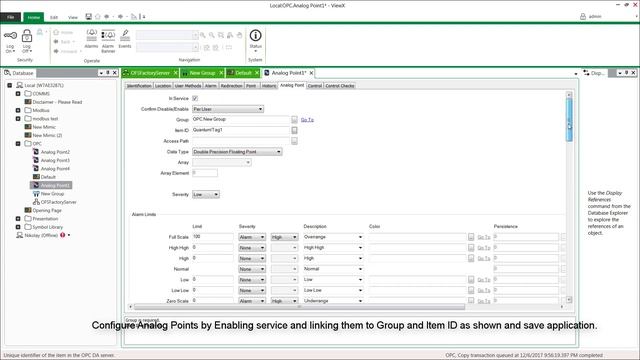The image size is (640, 360).
Task: Click the pan hand icon in Navigation group
Action: (240, 36)
